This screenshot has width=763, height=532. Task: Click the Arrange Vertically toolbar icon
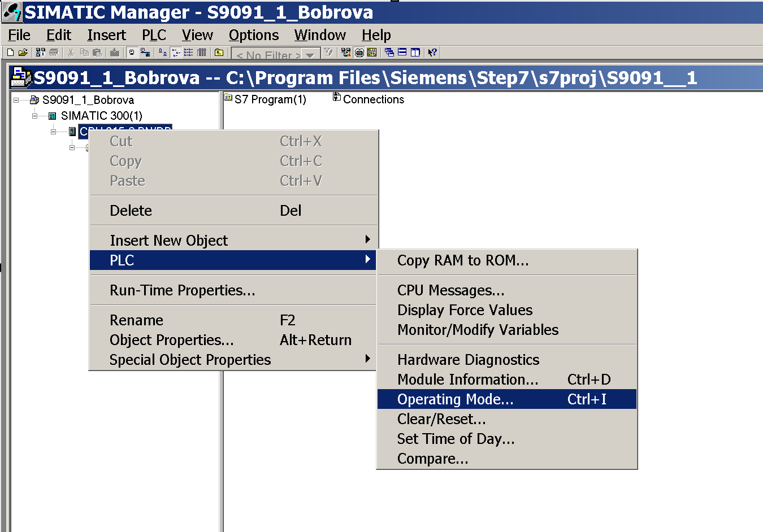tap(414, 53)
